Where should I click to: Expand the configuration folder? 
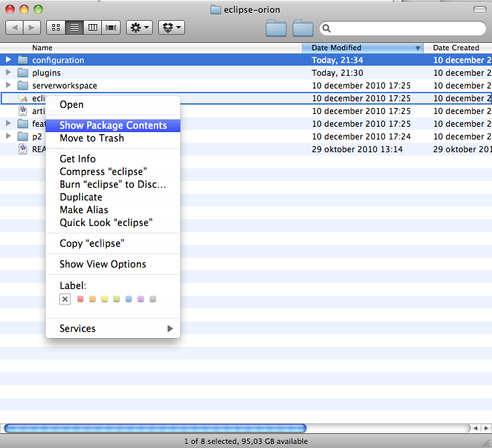(9, 60)
